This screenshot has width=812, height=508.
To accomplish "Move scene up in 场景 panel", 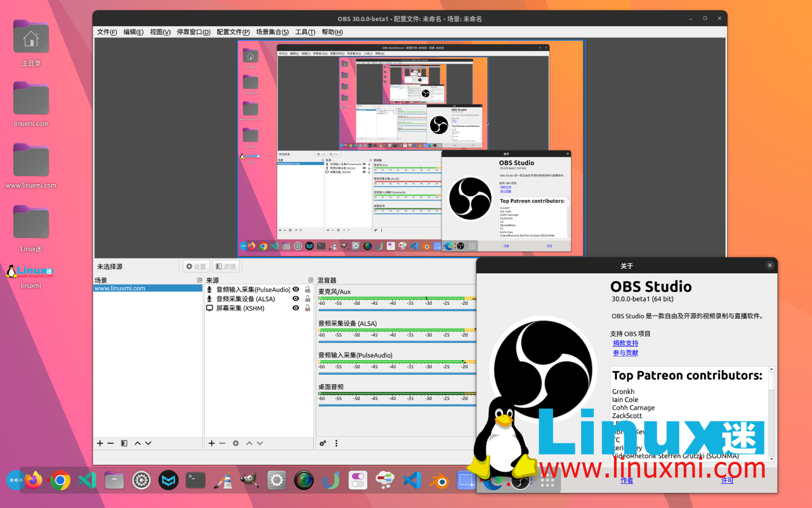I will point(138,443).
